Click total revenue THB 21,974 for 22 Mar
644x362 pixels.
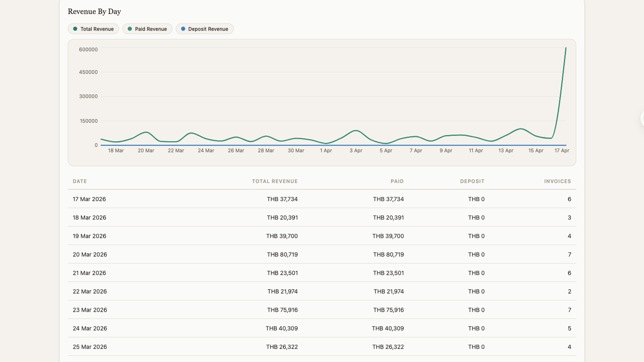(x=283, y=292)
